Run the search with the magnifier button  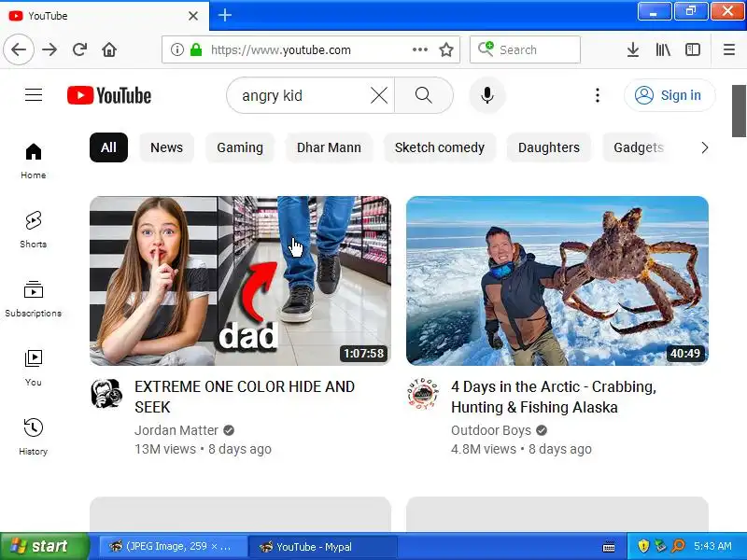[x=424, y=95]
